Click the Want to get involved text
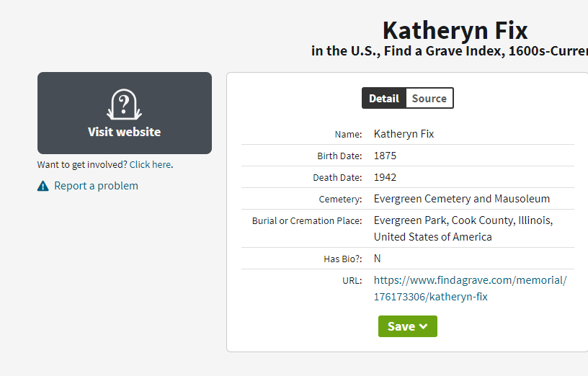588x376 pixels. pos(82,164)
